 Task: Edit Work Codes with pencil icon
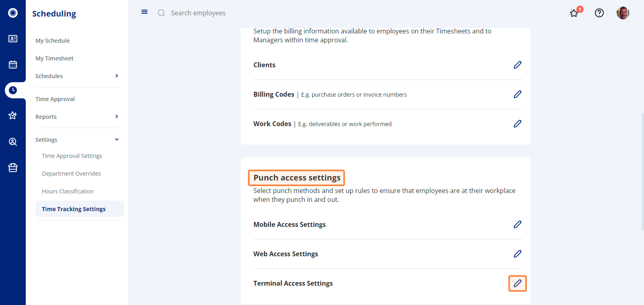[x=517, y=124]
